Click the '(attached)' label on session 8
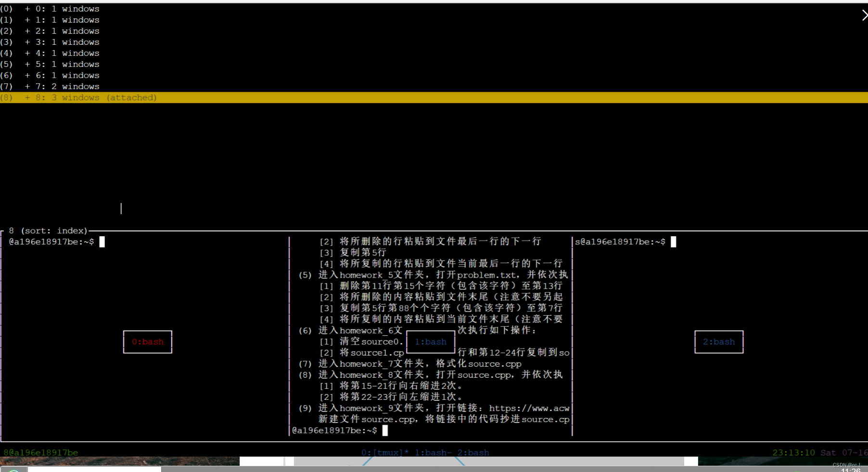The width and height of the screenshot is (868, 472). coord(132,97)
